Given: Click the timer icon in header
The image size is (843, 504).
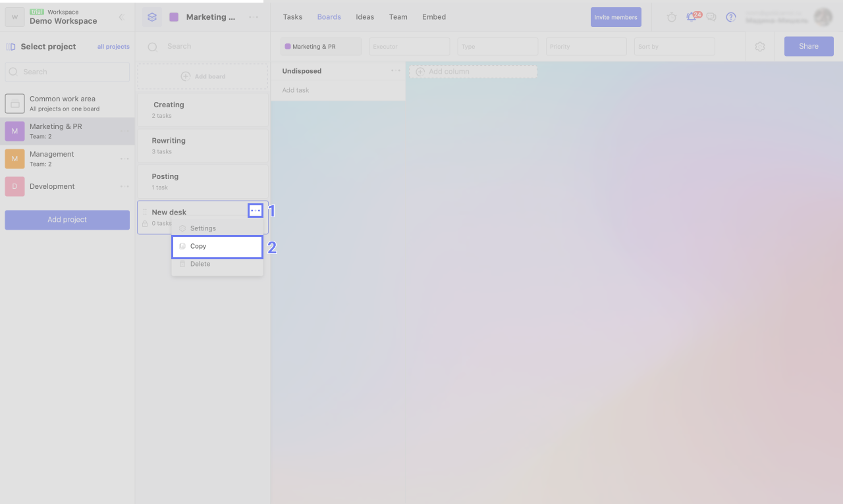Looking at the screenshot, I should click(672, 17).
